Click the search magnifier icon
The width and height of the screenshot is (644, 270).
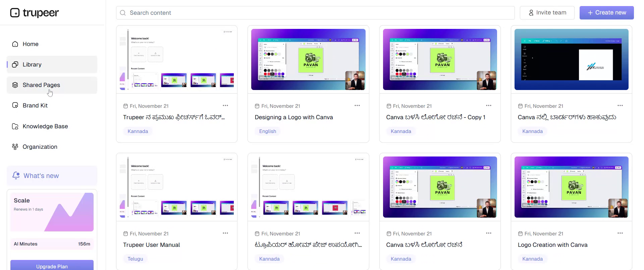click(x=123, y=13)
